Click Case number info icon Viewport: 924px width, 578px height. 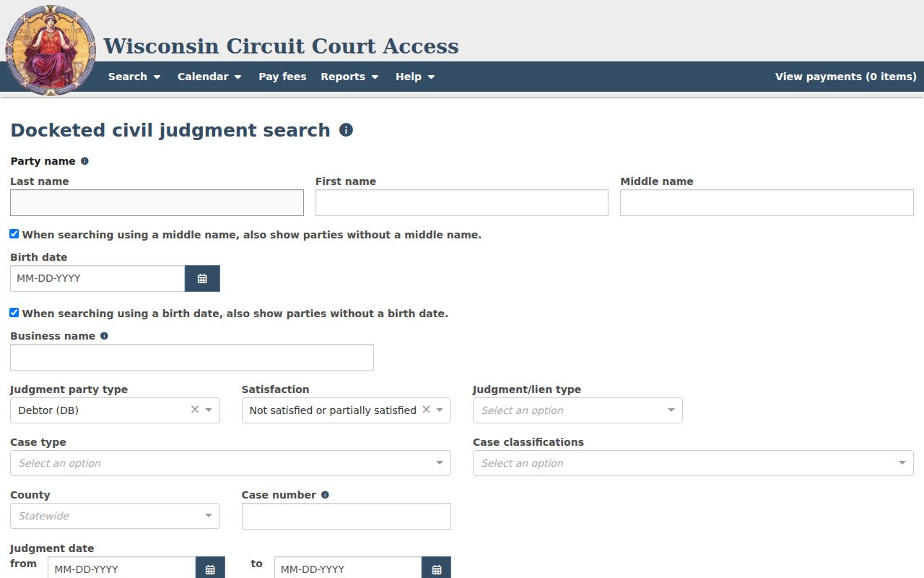pyautogui.click(x=325, y=495)
